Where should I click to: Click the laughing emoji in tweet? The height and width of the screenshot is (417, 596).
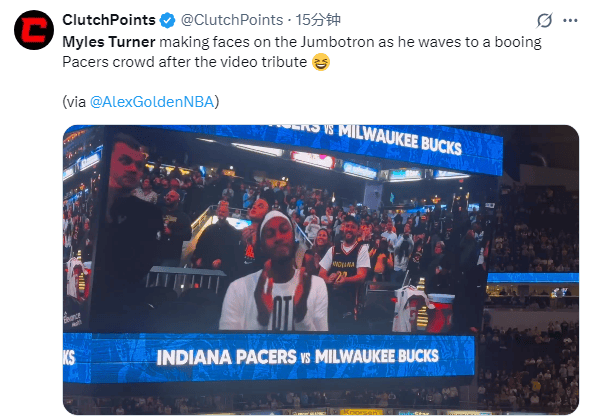[321, 62]
